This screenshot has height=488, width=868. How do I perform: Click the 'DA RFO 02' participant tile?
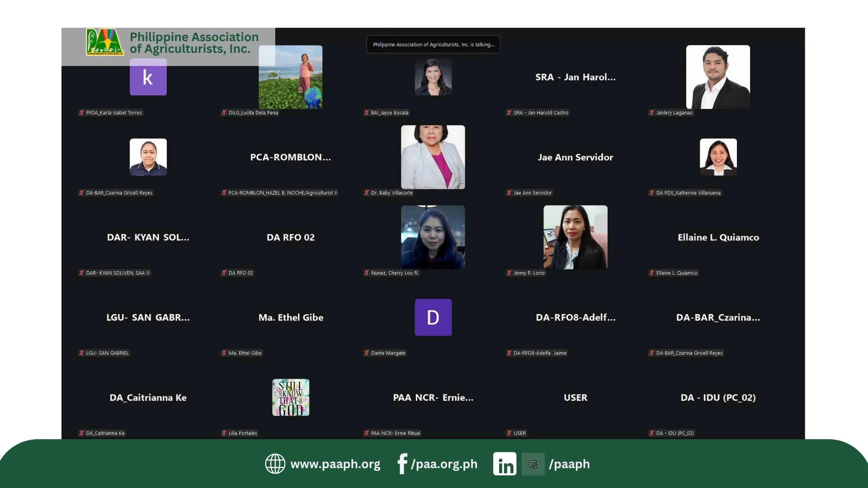pos(290,237)
